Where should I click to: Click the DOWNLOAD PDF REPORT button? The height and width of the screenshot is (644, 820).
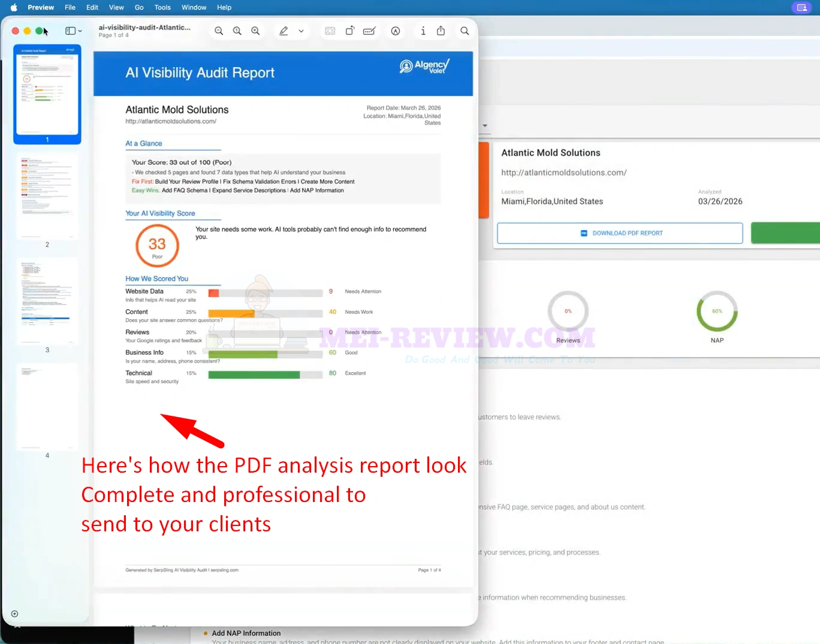click(x=620, y=233)
